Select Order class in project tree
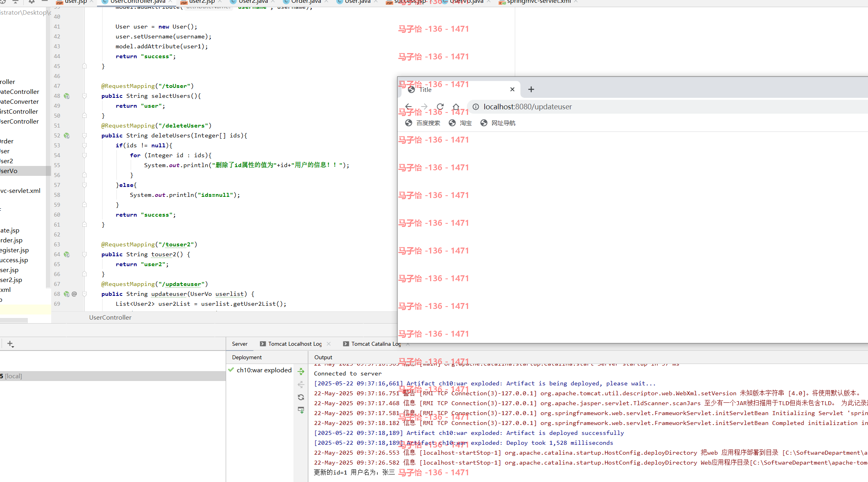This screenshot has height=482, width=868. tap(7, 141)
